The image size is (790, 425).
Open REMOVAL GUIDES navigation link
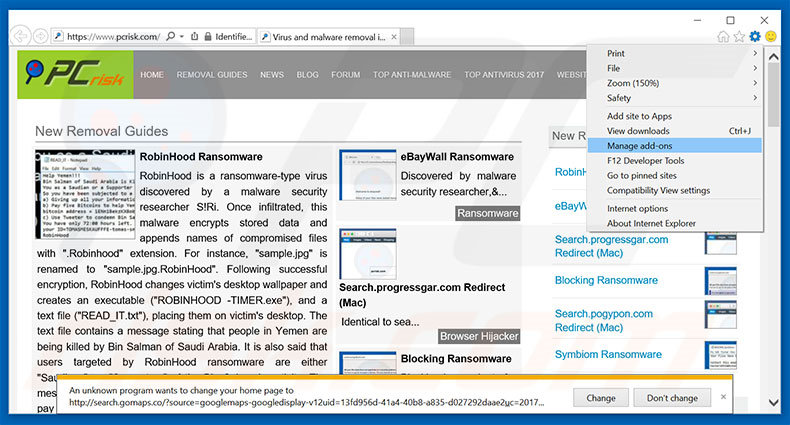(x=212, y=75)
